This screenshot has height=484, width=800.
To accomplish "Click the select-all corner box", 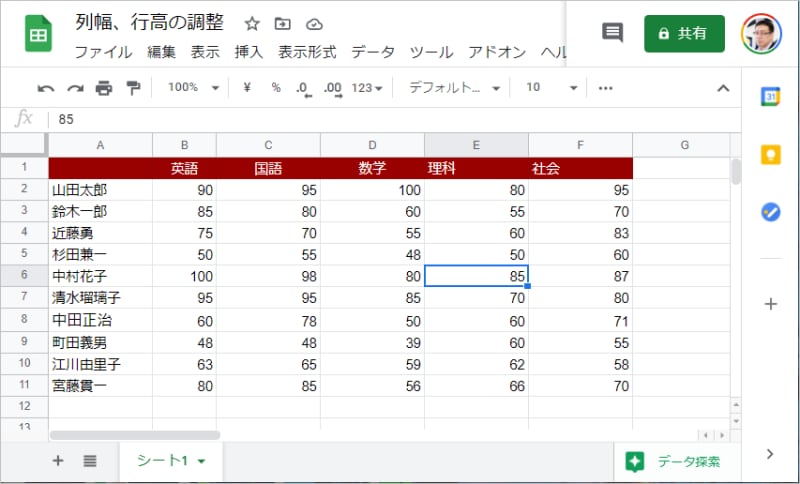I will point(24,144).
